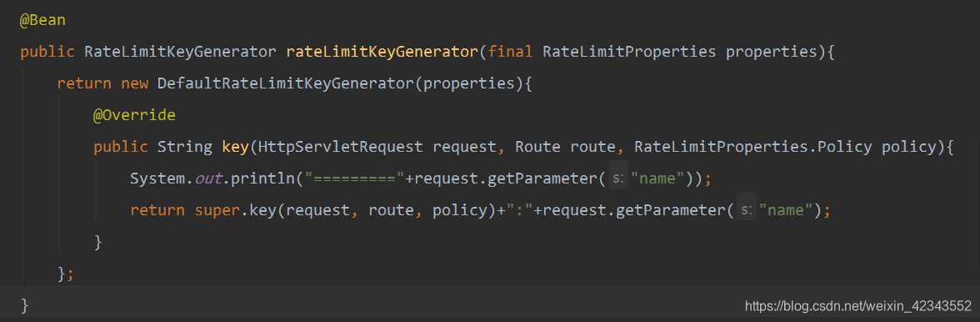Click key call after super
Viewport: 980px width, 322px height.
[262, 211]
